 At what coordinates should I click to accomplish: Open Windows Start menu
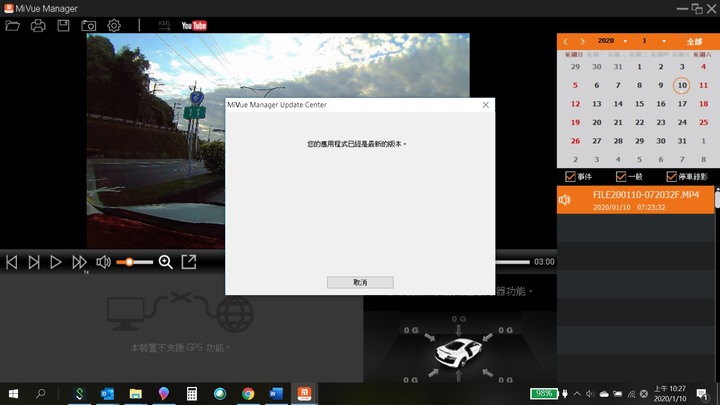(x=13, y=394)
